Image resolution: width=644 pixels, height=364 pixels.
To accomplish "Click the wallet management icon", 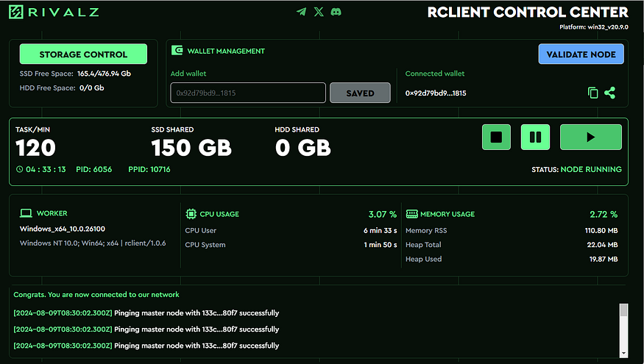I will [177, 51].
